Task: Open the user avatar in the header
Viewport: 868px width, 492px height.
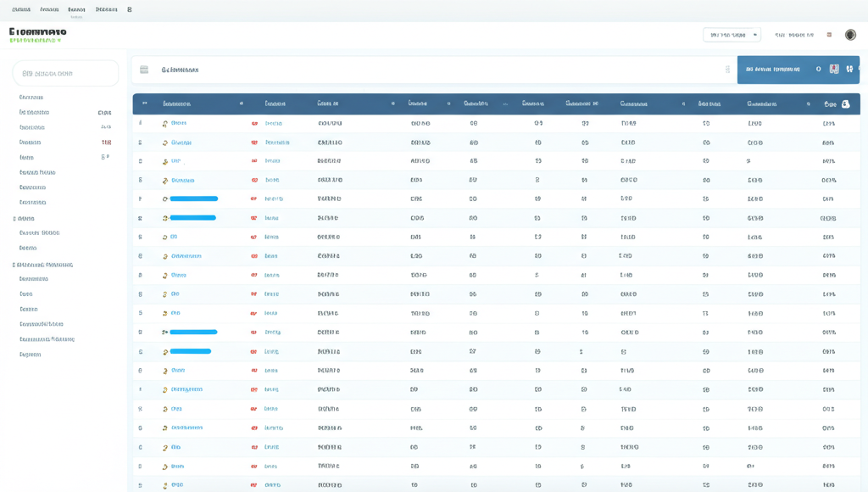Action: click(x=850, y=35)
